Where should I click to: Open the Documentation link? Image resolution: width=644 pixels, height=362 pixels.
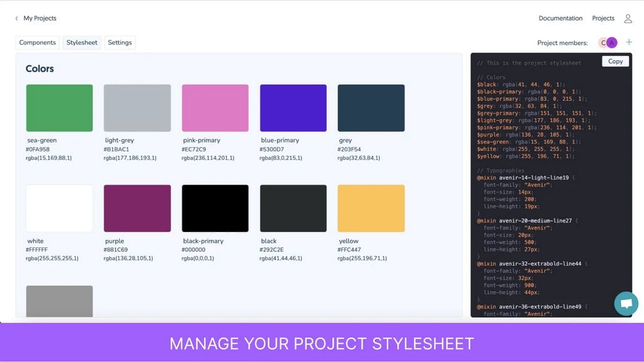point(560,19)
